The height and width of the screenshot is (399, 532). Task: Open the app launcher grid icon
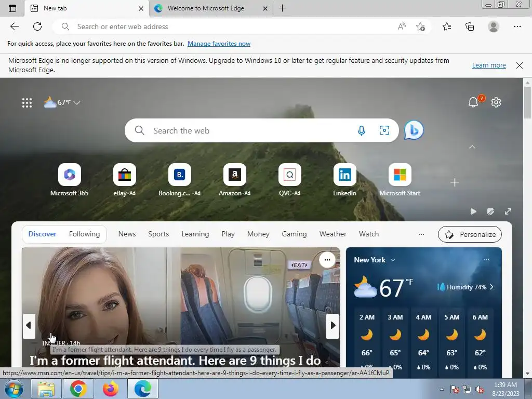(27, 102)
